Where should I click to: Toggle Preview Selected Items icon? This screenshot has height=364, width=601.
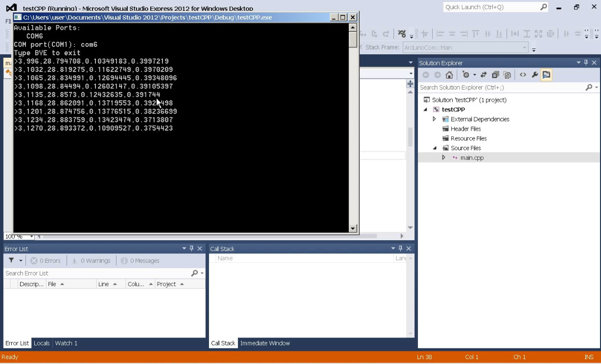pos(546,75)
